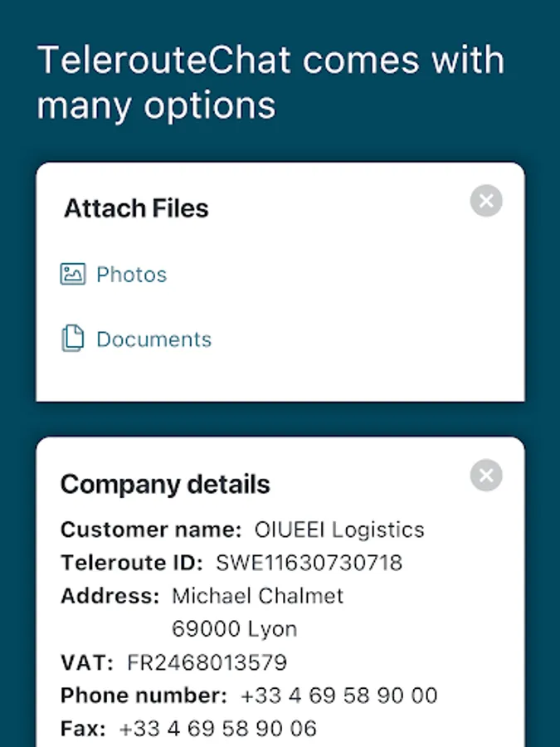Viewport: 560px width, 747px height.
Task: Click the Customer name label
Action: [151, 530]
